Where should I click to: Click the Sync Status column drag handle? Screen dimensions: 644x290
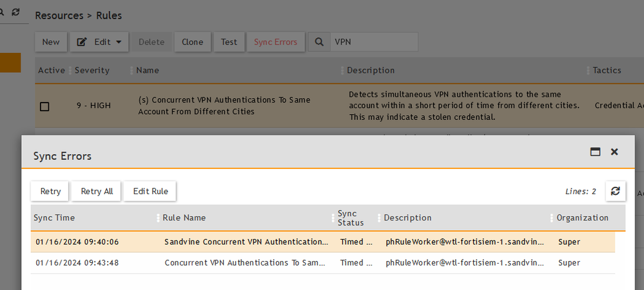[x=333, y=218]
